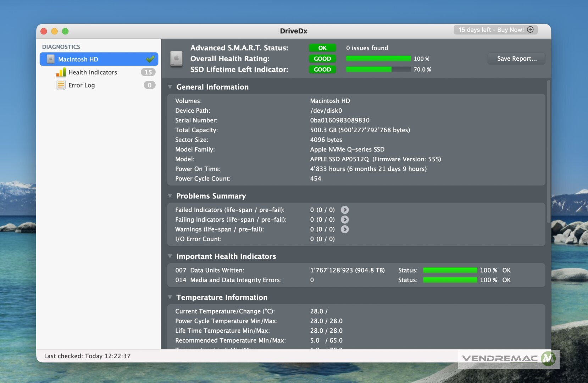Click the large drive icon in header
This screenshot has height=383, width=588.
point(176,59)
